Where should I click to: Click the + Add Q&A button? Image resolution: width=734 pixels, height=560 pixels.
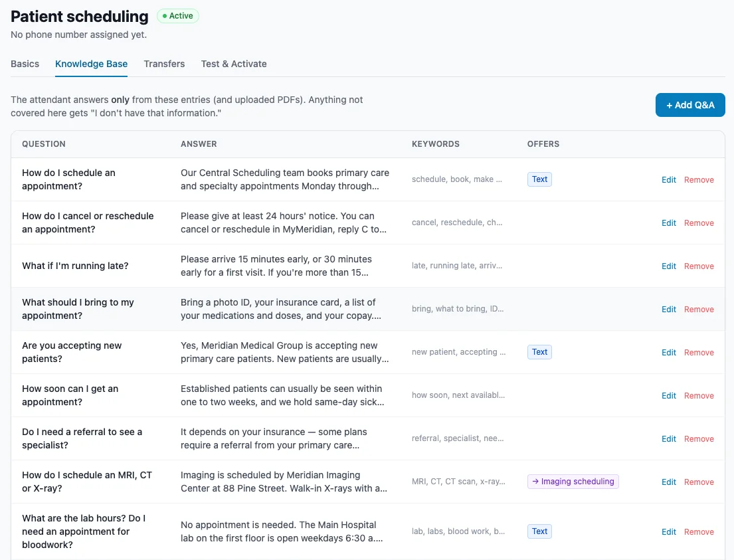690,105
